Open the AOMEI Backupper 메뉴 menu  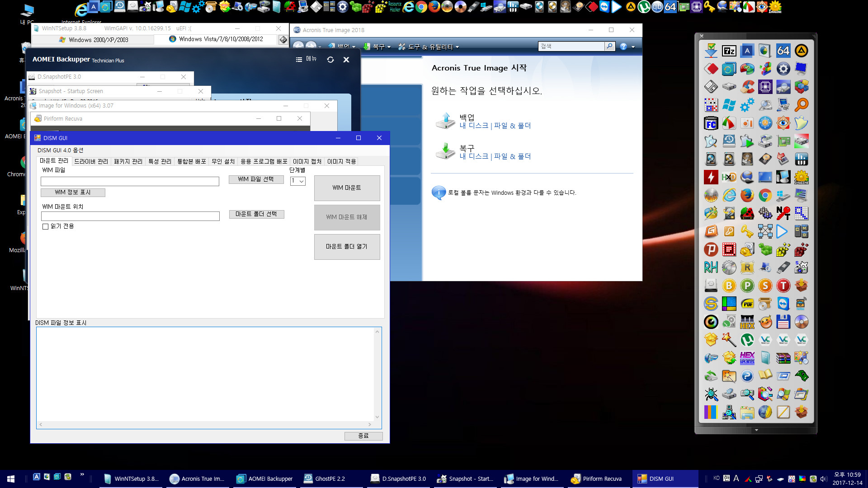click(307, 59)
